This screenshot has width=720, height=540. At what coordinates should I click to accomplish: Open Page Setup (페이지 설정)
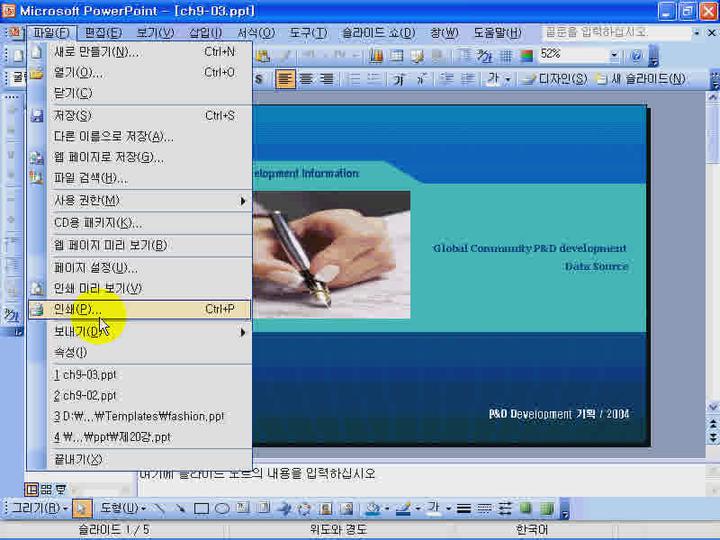[139, 268]
